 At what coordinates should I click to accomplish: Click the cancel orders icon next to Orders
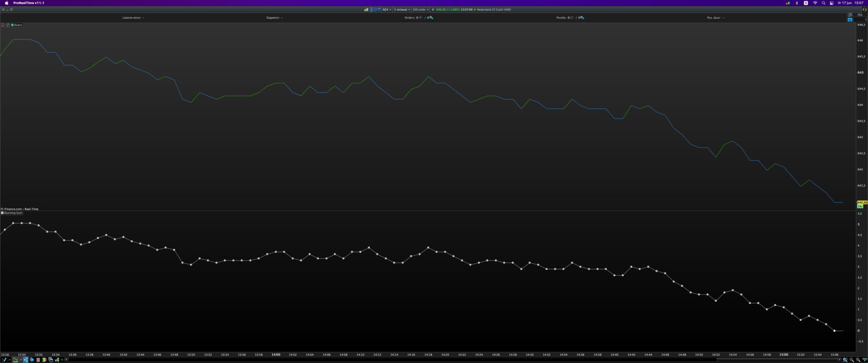(x=420, y=18)
